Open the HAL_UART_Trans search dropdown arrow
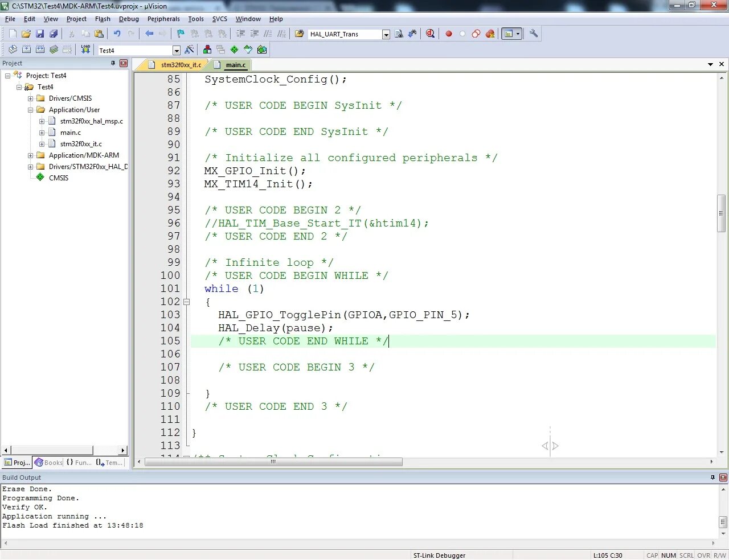Image resolution: width=729 pixels, height=560 pixels. [x=386, y=34]
